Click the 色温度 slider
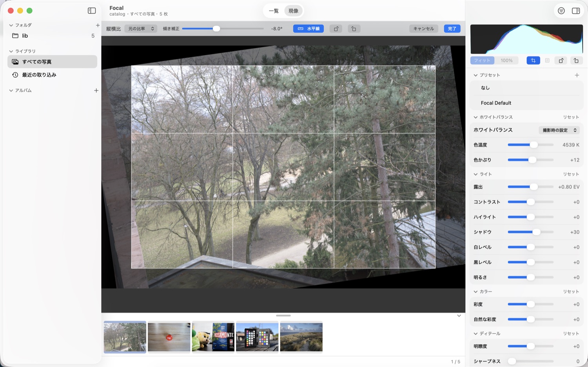The width and height of the screenshot is (588, 367). pos(530,145)
